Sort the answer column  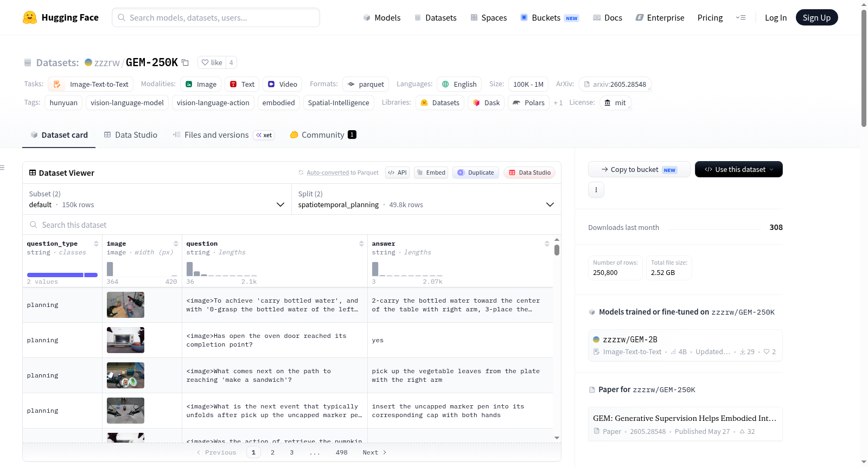[x=547, y=244]
